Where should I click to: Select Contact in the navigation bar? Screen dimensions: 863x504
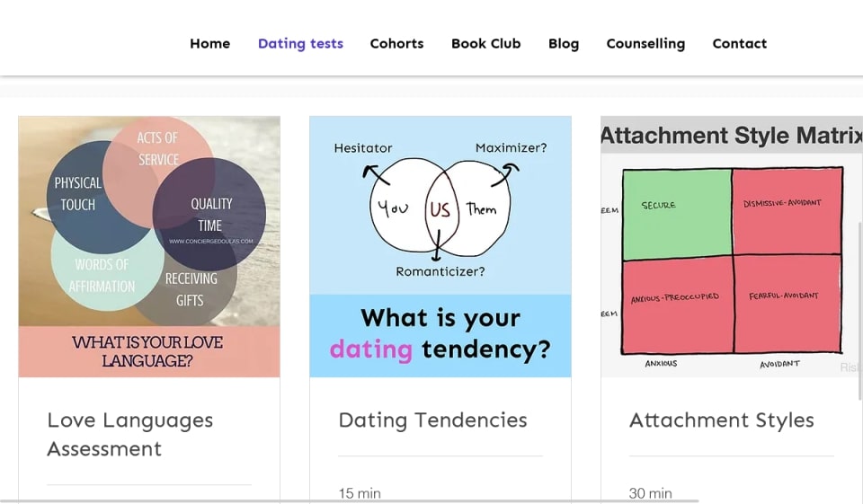click(739, 43)
